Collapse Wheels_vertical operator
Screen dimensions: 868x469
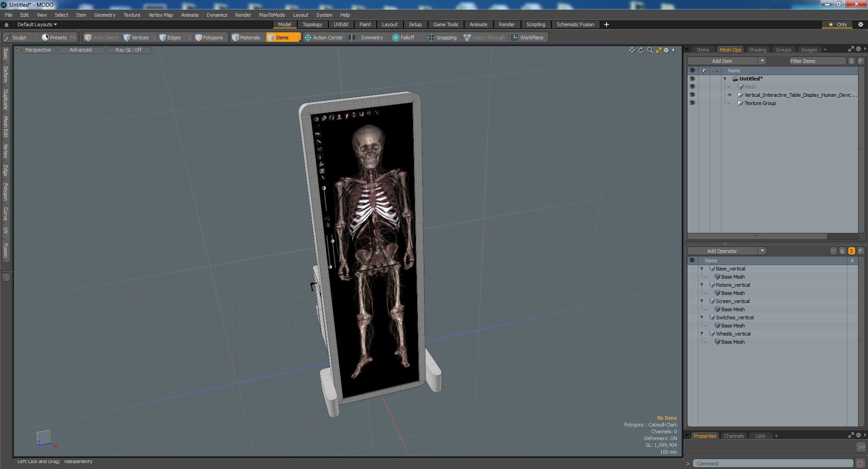point(702,334)
